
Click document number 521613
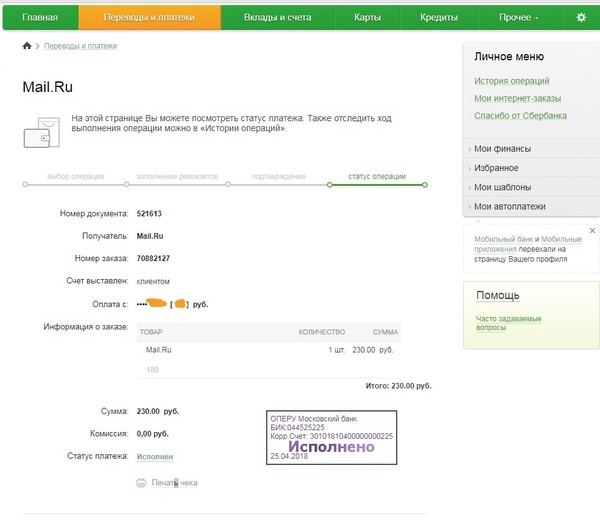(x=149, y=214)
